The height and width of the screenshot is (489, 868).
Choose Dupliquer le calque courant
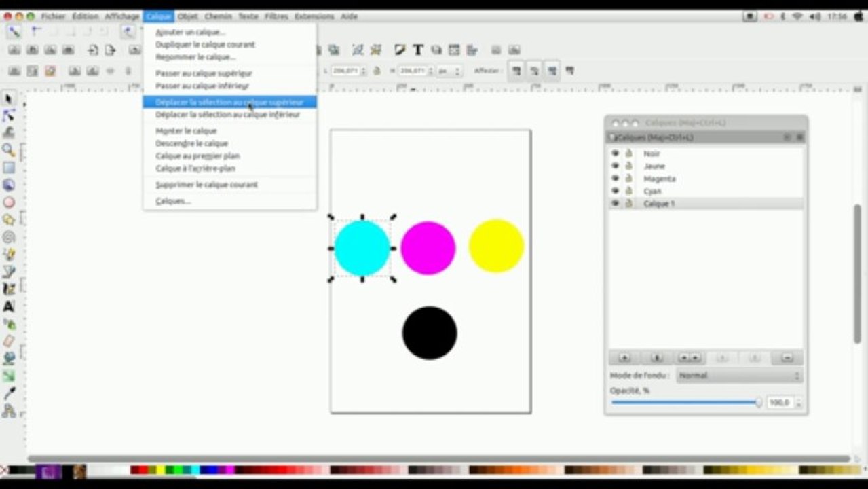(205, 44)
